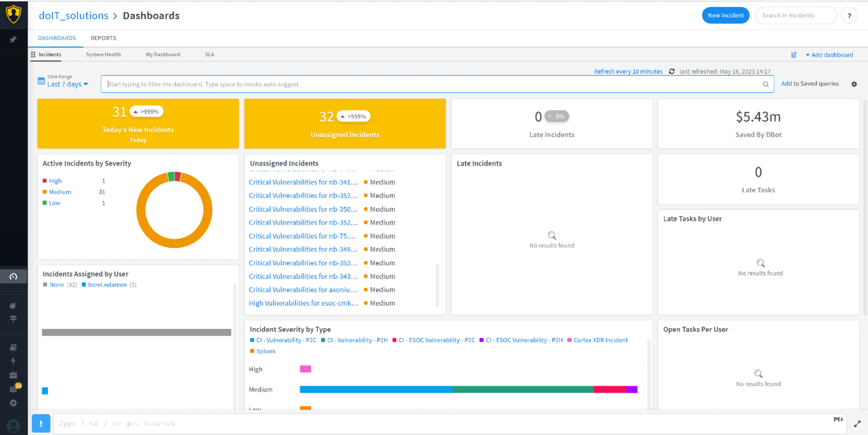
Task: Open the signpost-shaped sidebar icon
Action: point(13,319)
